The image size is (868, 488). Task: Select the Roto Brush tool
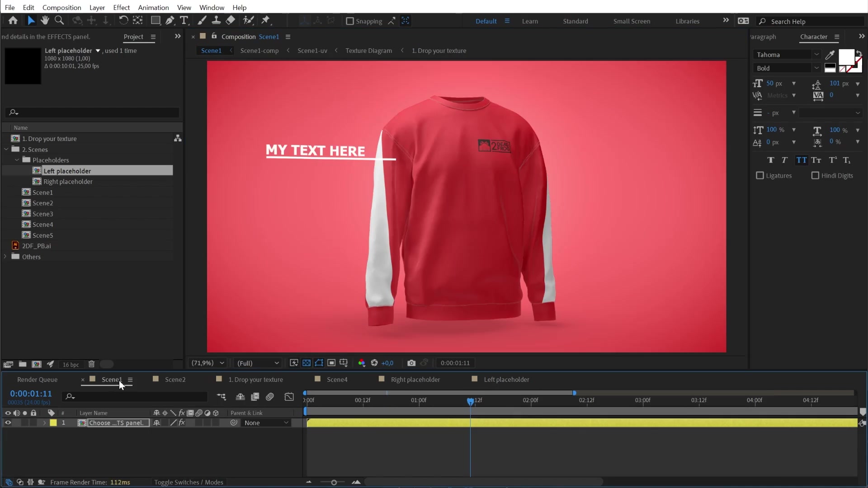(248, 20)
